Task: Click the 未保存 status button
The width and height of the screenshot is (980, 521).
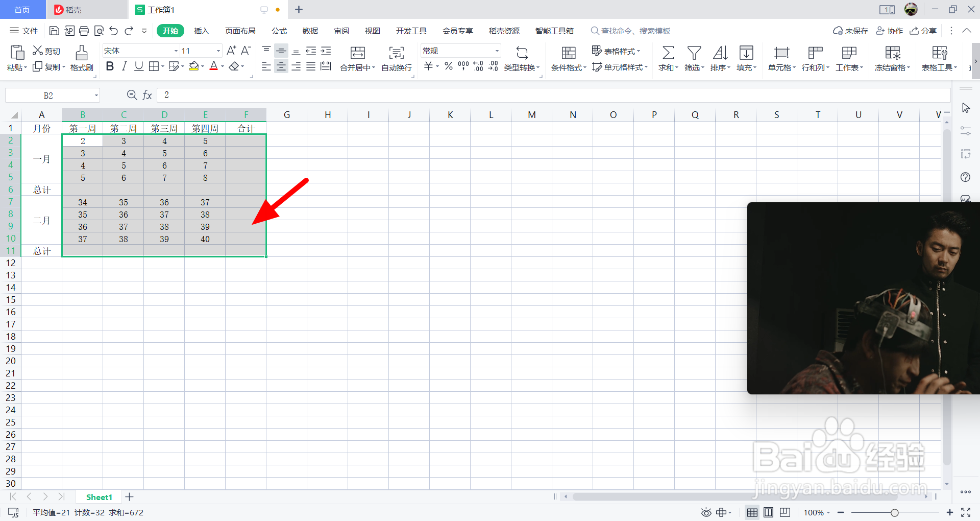Action: point(851,31)
